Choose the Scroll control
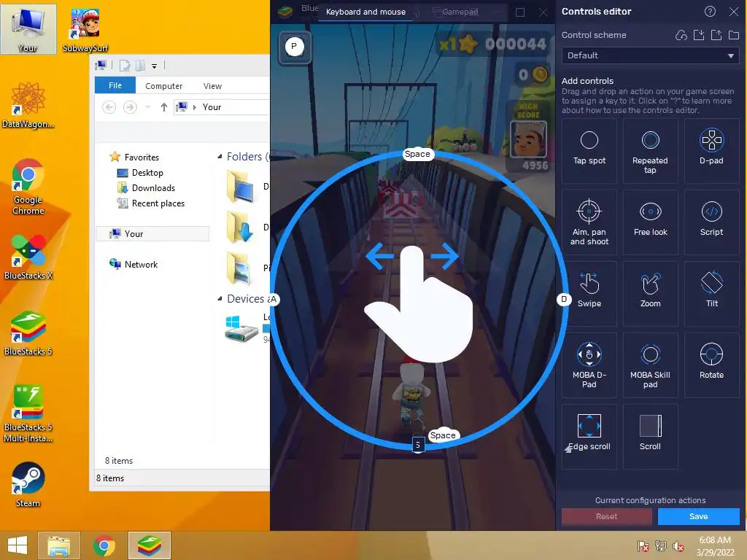 [x=650, y=436]
